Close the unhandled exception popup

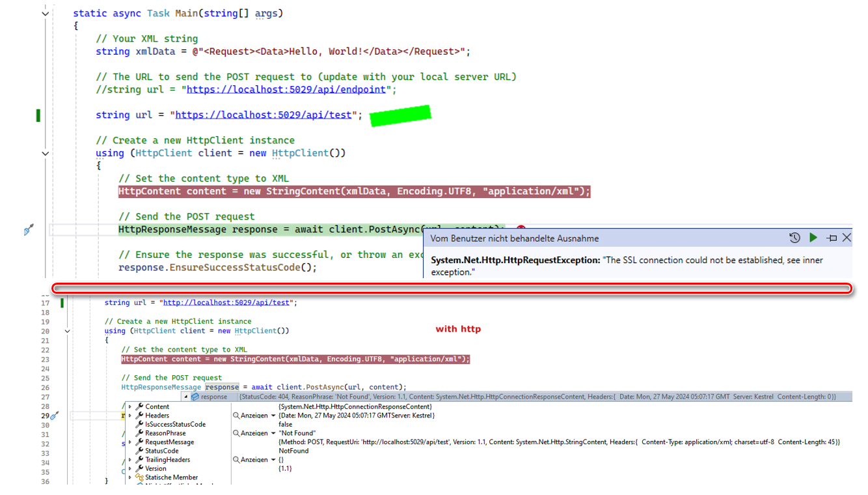tap(847, 238)
